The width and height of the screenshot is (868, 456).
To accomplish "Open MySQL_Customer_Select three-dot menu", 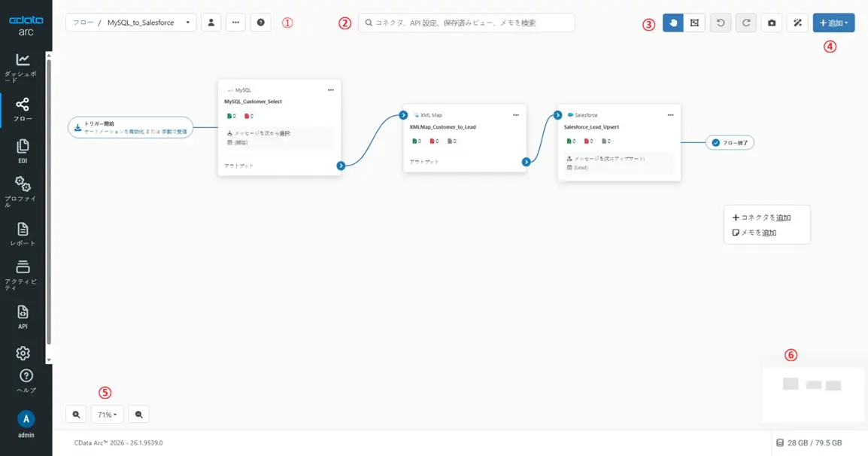I will click(x=330, y=90).
